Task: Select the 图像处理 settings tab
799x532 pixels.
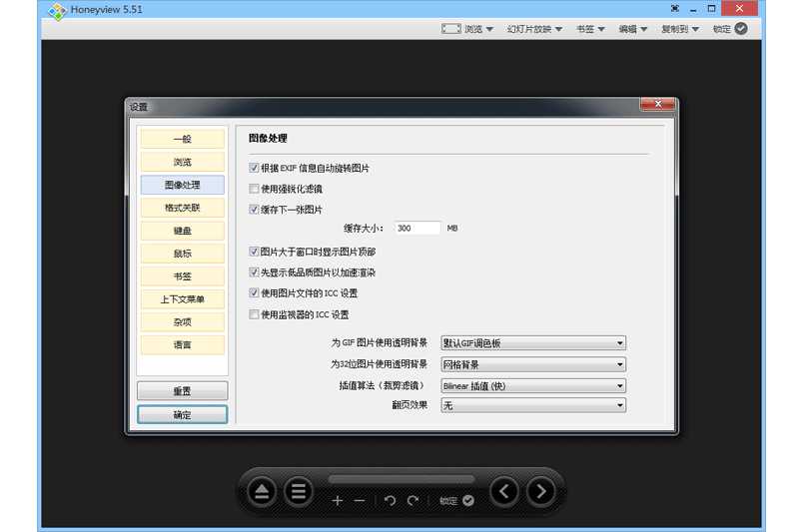Action: [183, 185]
